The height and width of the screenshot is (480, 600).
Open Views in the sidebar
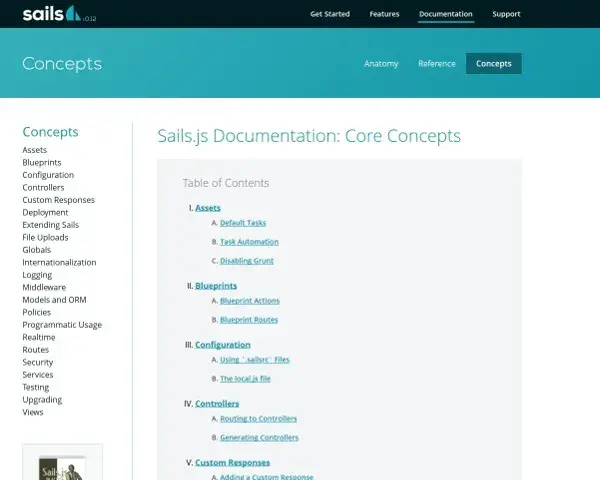33,412
